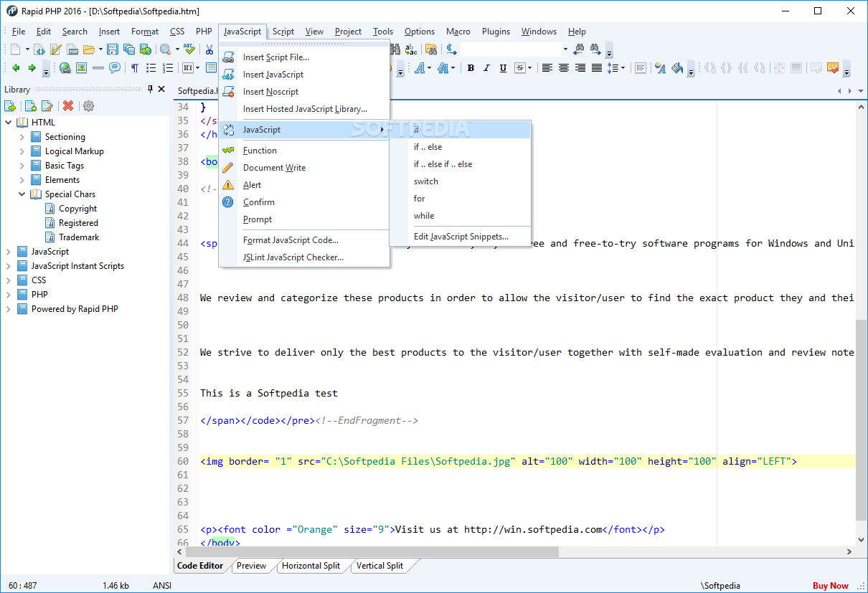Click the spell check ABC icon
The width and height of the screenshot is (868, 593).
click(189, 49)
